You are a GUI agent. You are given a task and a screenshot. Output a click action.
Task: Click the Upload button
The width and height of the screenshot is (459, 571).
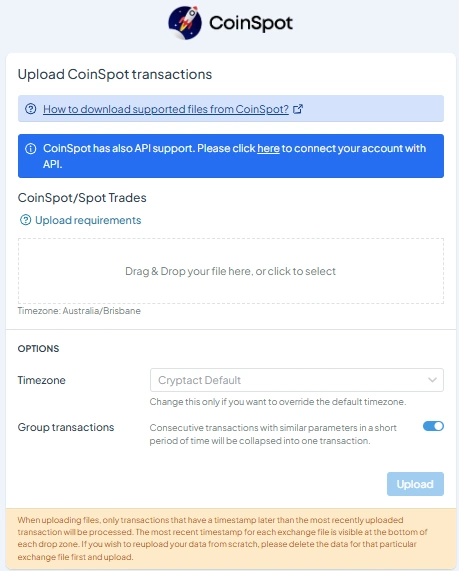(415, 484)
